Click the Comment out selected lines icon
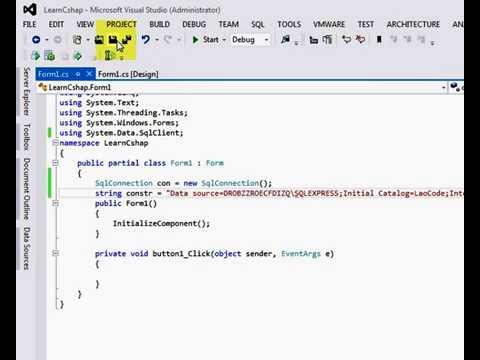 314,40
